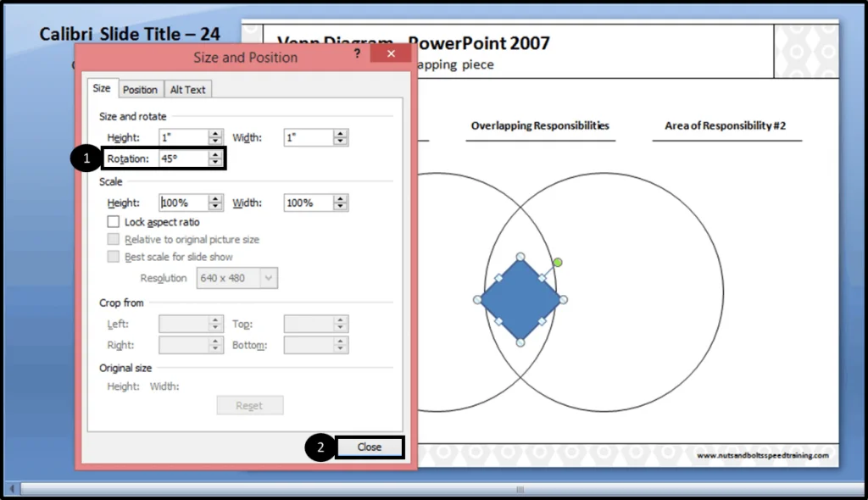Click the Reset button
Viewport: 868px width, 500px height.
point(250,405)
